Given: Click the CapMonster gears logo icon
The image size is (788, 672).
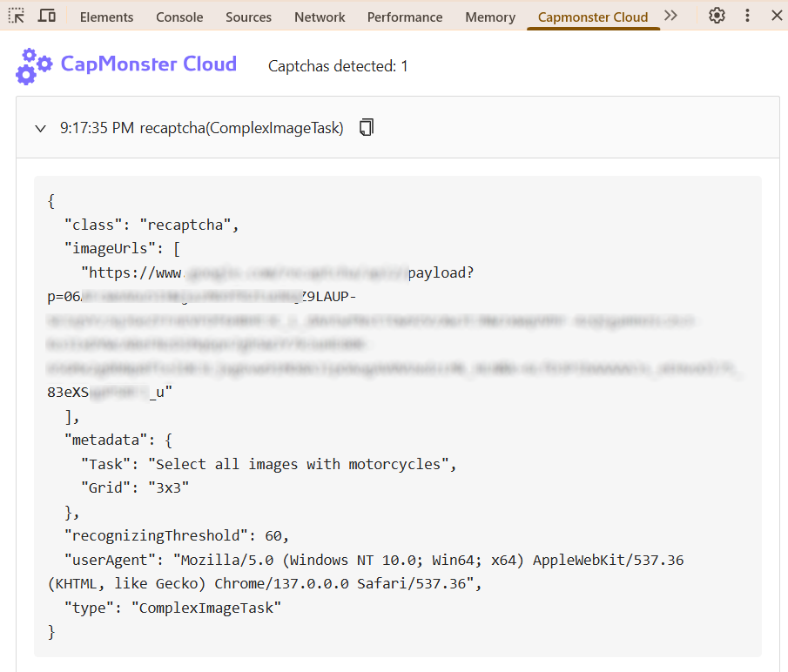Looking at the screenshot, I should (x=34, y=66).
